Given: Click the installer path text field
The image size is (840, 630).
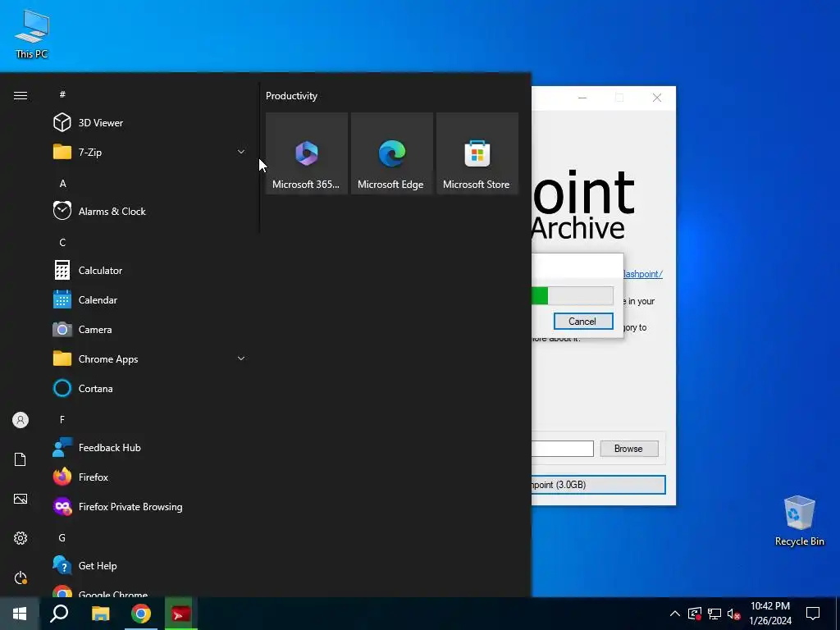Looking at the screenshot, I should click(x=563, y=449).
